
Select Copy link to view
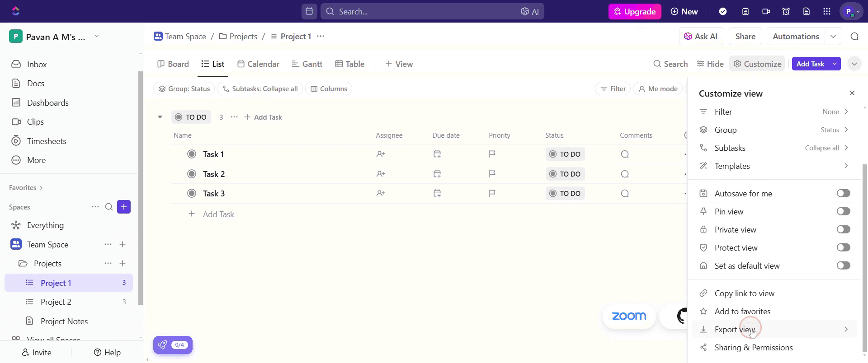774,293
